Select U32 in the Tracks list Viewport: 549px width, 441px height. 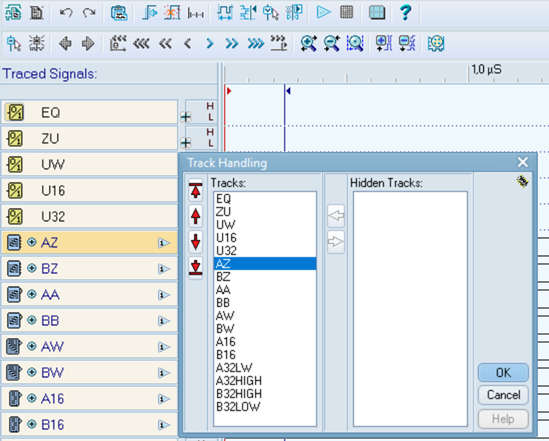click(x=265, y=251)
